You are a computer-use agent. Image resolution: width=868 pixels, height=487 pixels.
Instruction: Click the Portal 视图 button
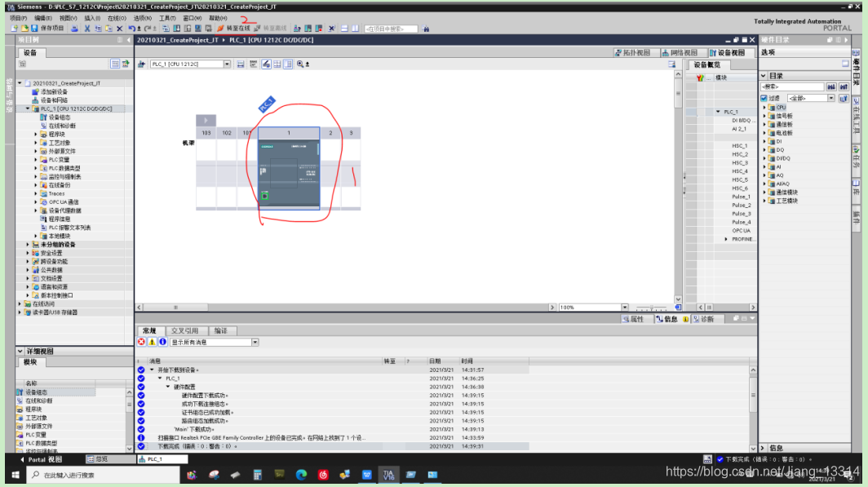(x=41, y=459)
